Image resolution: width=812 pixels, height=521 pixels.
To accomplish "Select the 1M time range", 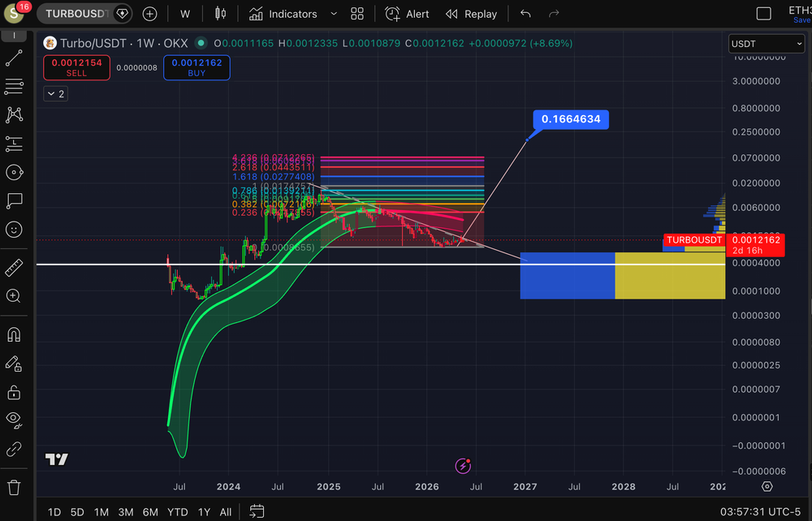I will [x=101, y=512].
